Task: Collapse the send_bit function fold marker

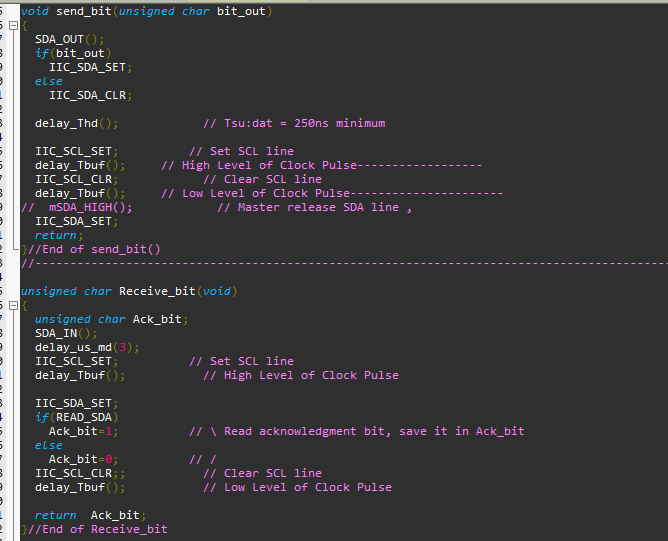Action: pyautogui.click(x=13, y=26)
